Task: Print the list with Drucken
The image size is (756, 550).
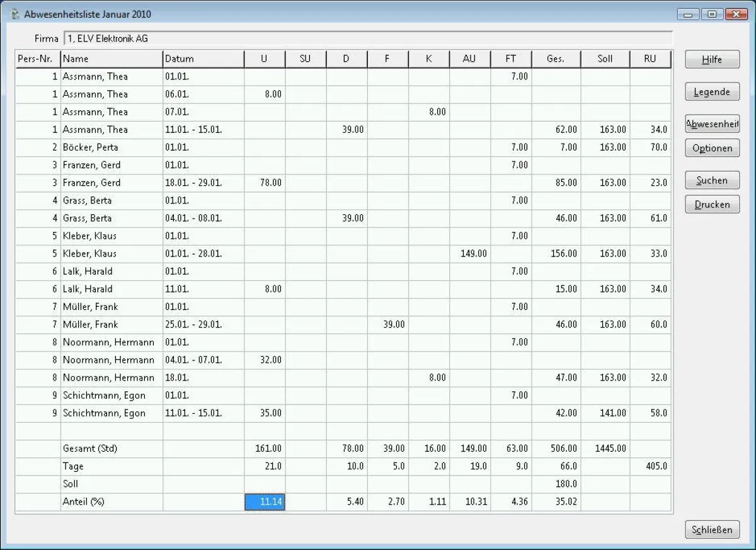Action: click(x=712, y=205)
